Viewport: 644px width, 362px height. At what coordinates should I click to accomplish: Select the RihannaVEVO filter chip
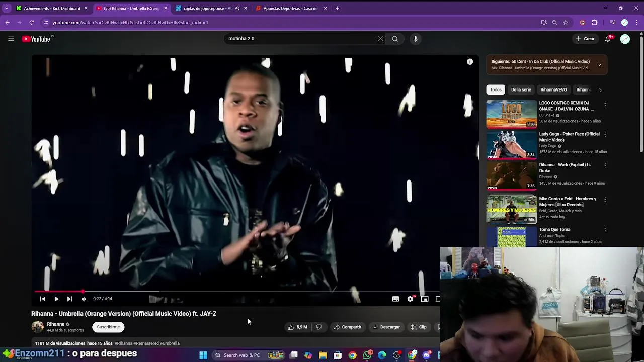tap(553, 90)
